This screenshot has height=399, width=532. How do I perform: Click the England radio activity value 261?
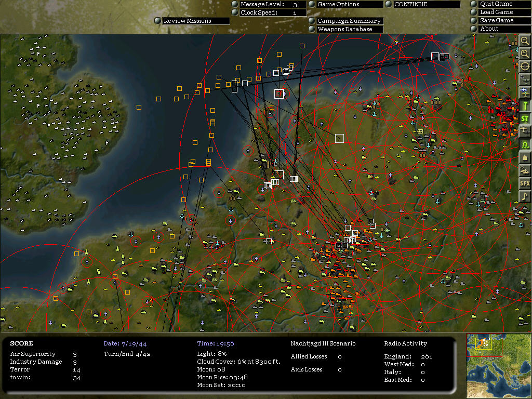point(427,356)
